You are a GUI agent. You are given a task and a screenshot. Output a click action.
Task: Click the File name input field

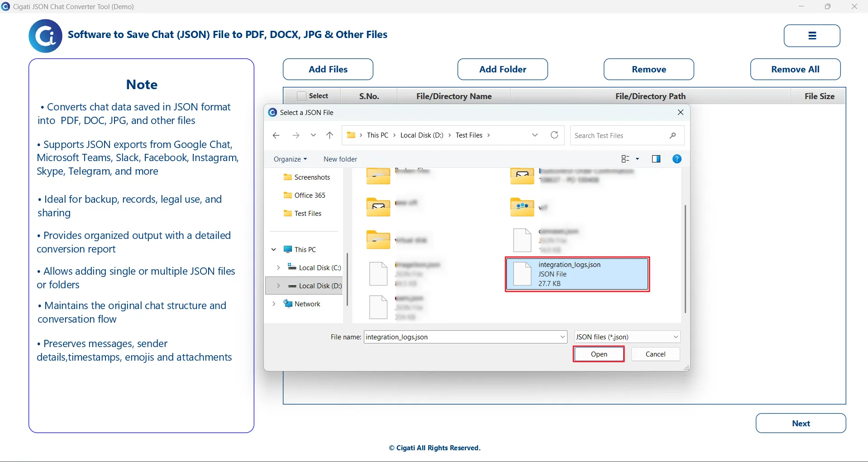coord(461,337)
